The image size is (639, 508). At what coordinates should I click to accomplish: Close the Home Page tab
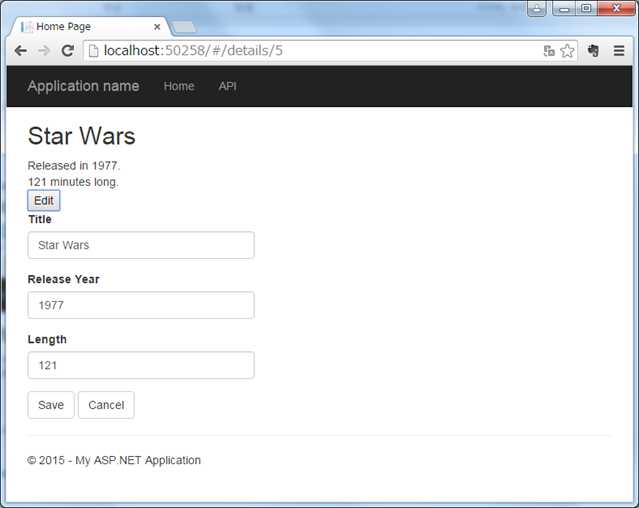pos(157,27)
